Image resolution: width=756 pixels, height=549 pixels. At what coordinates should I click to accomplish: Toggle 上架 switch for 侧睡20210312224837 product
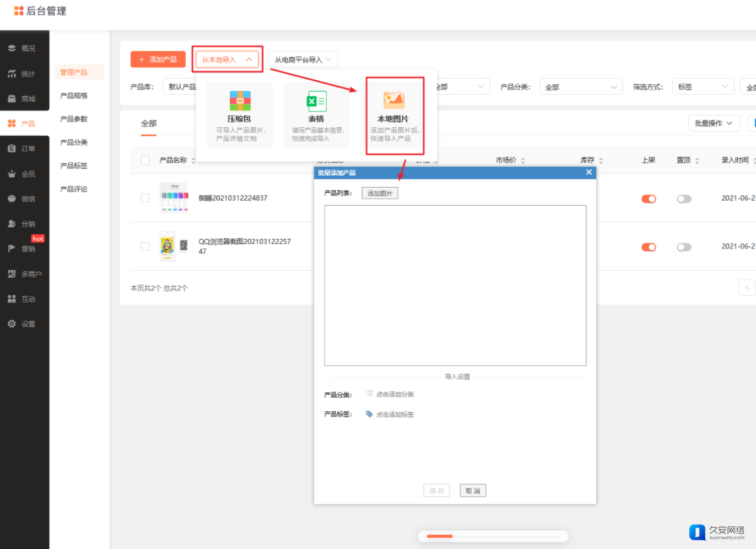648,199
